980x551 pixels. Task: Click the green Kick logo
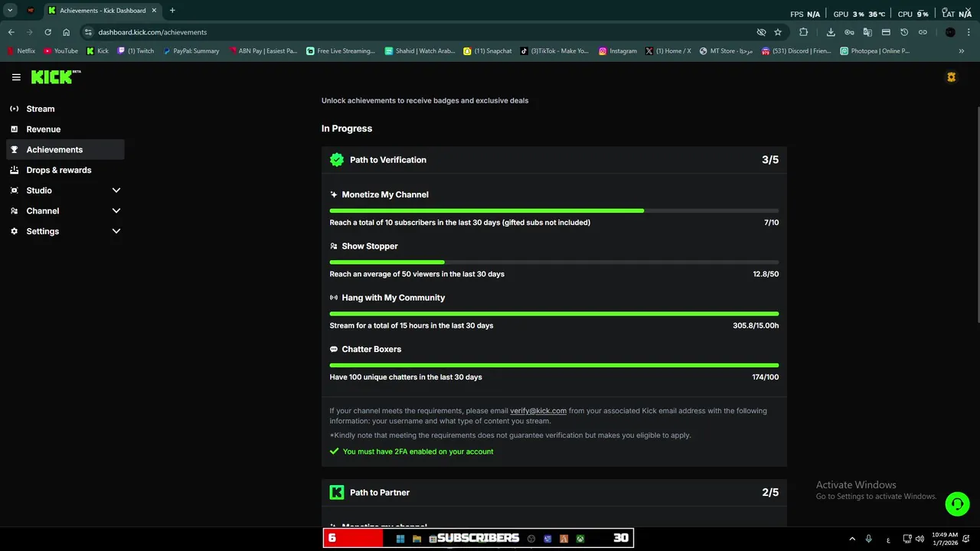(55, 77)
